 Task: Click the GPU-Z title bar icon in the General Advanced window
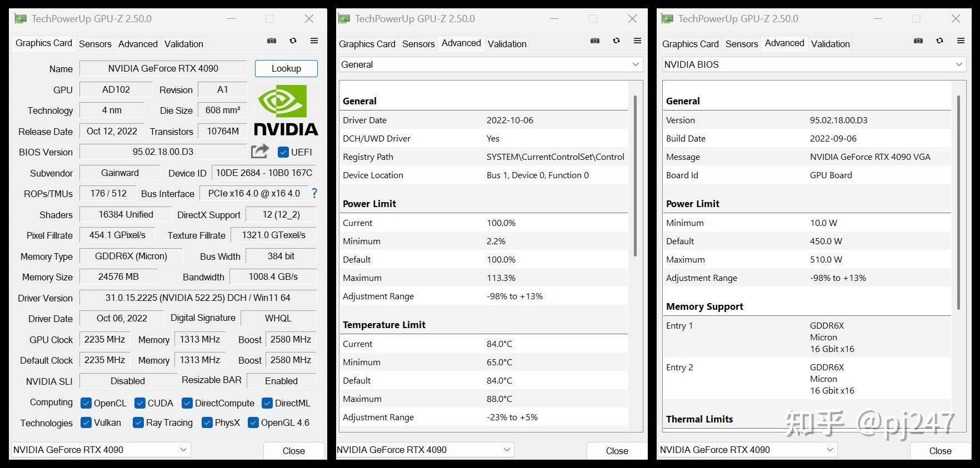point(344,19)
